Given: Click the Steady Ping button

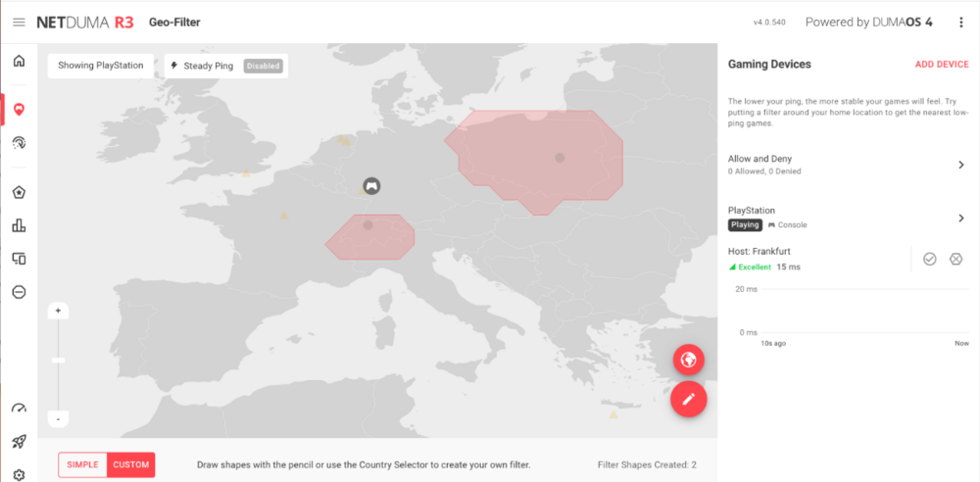Looking at the screenshot, I should coord(226,66).
